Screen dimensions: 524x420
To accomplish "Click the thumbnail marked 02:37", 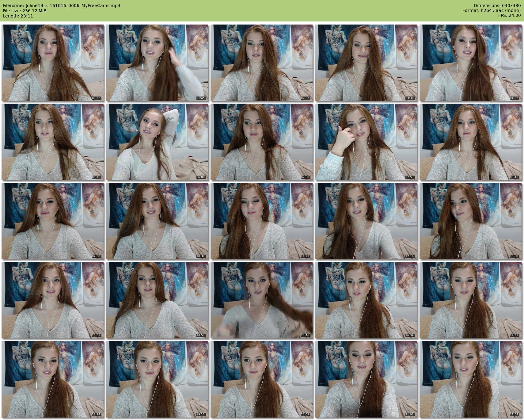I will pyautogui.click(x=262, y=63).
